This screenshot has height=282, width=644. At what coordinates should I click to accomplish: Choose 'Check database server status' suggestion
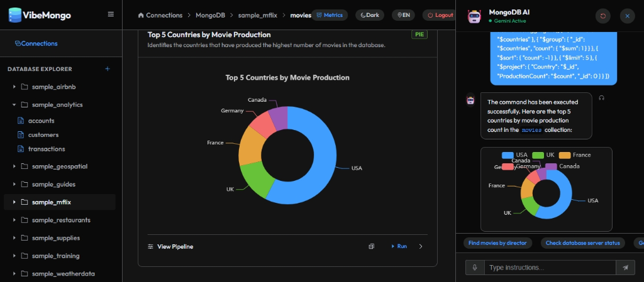(582, 243)
